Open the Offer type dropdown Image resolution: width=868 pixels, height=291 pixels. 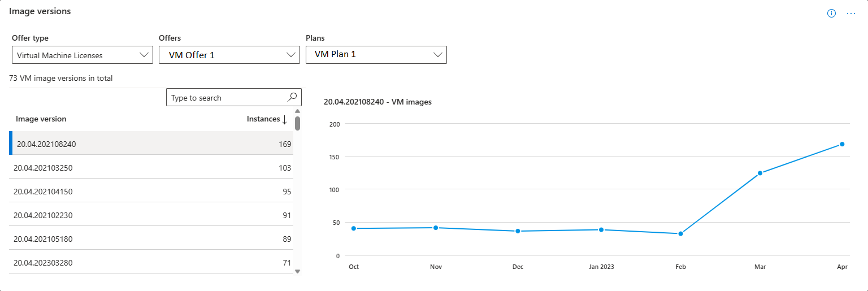pos(82,55)
